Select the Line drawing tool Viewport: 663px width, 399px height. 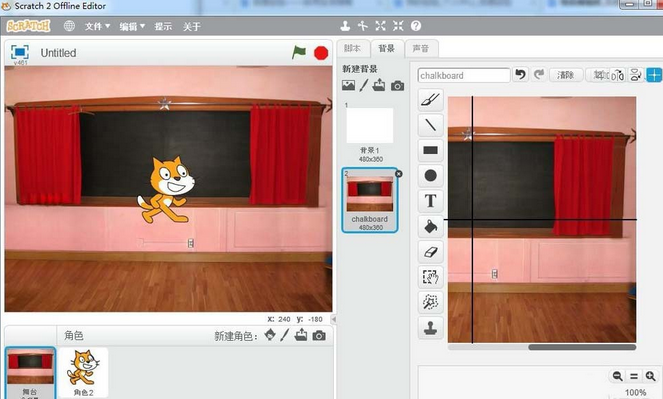tap(430, 125)
